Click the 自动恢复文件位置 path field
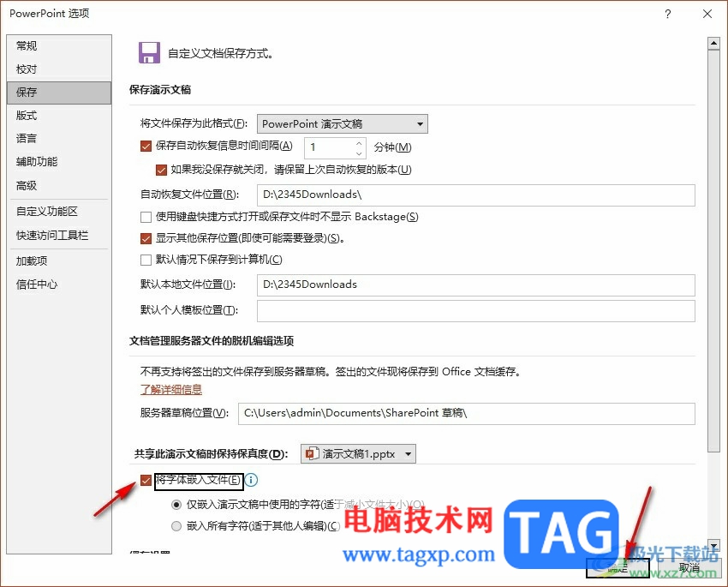This screenshot has height=587, width=728. (x=476, y=195)
